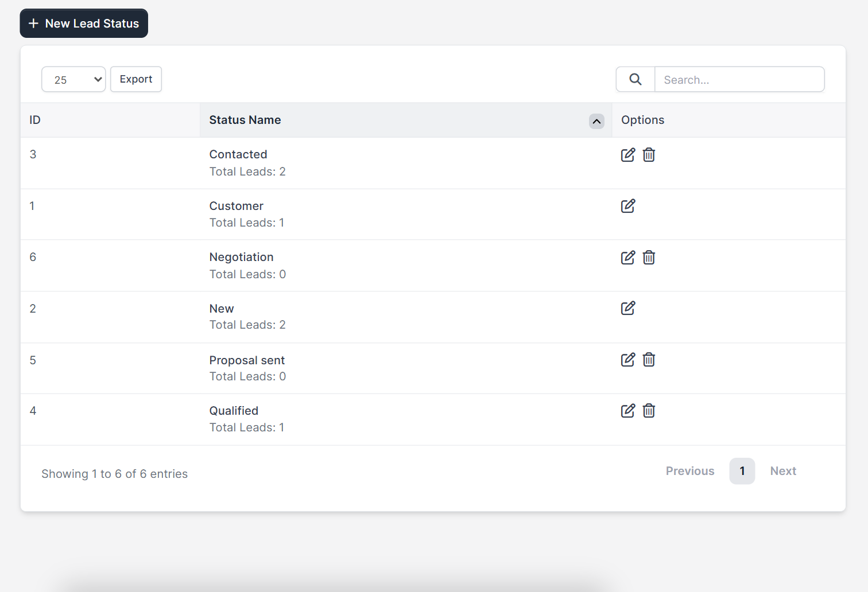This screenshot has height=592, width=868.
Task: Click ID 6 in the Negotiation row
Action: click(33, 257)
